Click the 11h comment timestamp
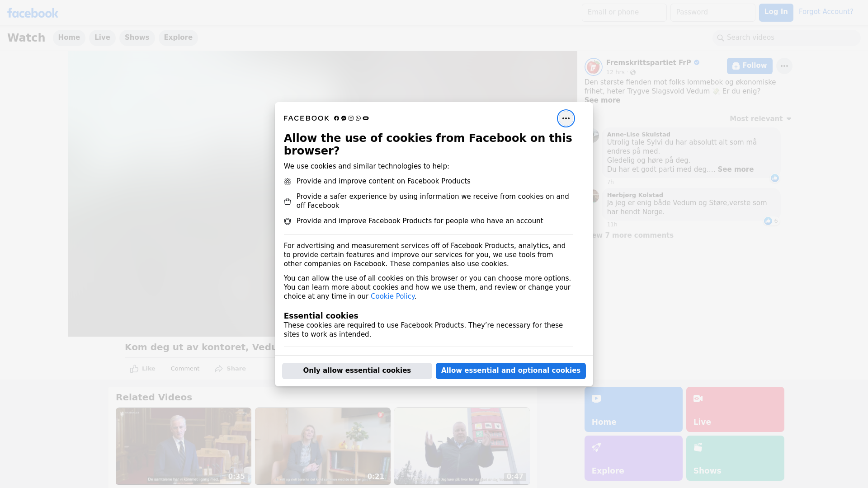Screen dimensions: 868x488 coord(612,225)
